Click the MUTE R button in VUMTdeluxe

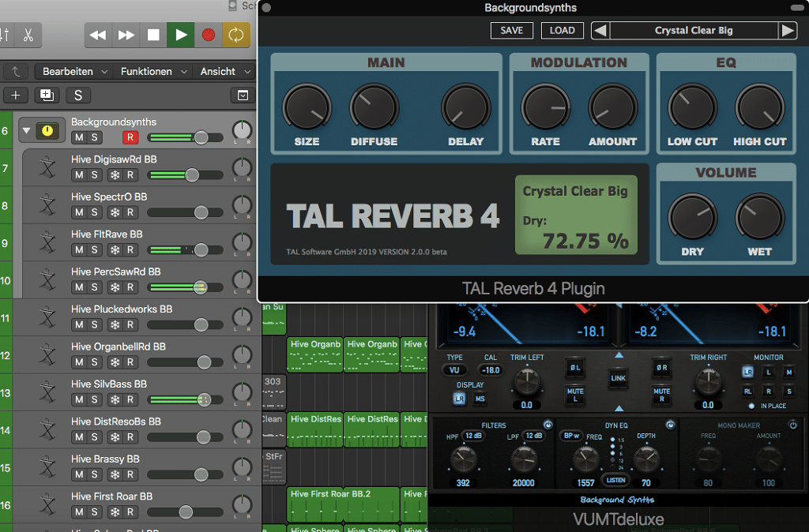(x=661, y=395)
